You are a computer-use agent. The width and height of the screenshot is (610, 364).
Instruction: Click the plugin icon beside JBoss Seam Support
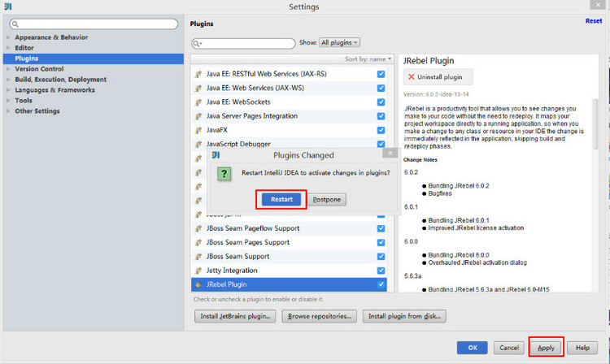coord(198,256)
